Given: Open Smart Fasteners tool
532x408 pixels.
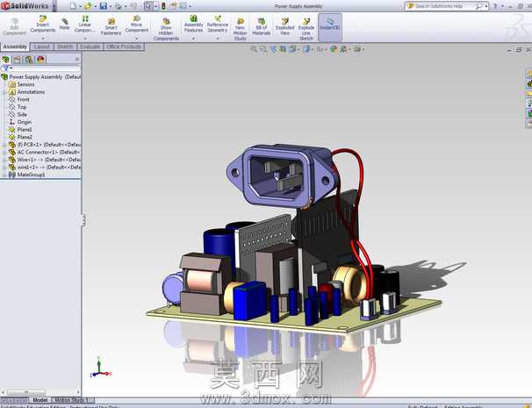Looking at the screenshot, I should click(111, 26).
